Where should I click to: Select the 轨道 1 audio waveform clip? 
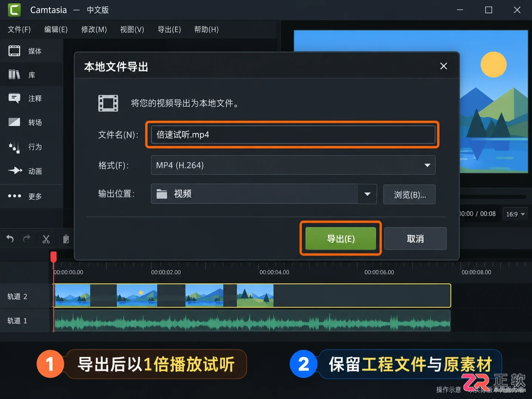click(252, 321)
